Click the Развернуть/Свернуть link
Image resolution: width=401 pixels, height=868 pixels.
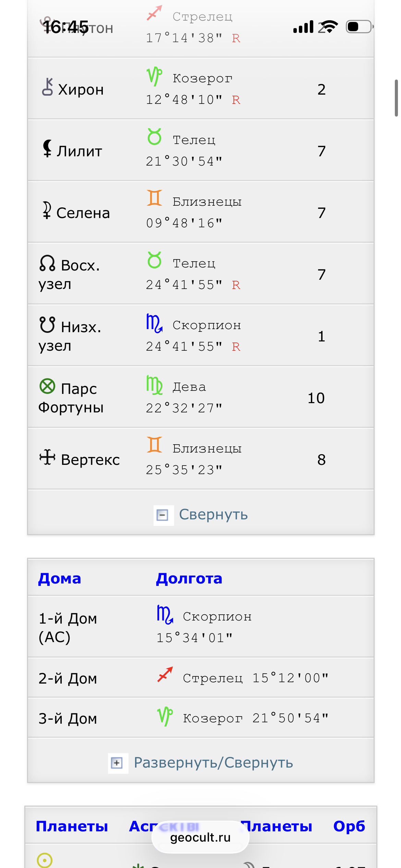(213, 763)
